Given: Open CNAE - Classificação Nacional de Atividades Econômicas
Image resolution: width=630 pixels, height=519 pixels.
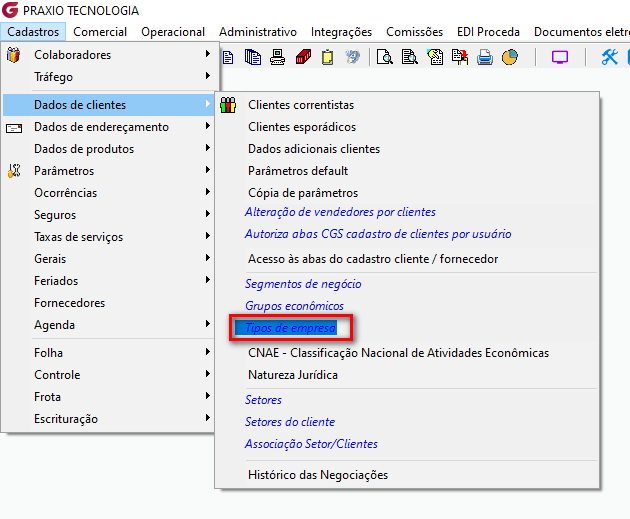Looking at the screenshot, I should click(398, 353).
